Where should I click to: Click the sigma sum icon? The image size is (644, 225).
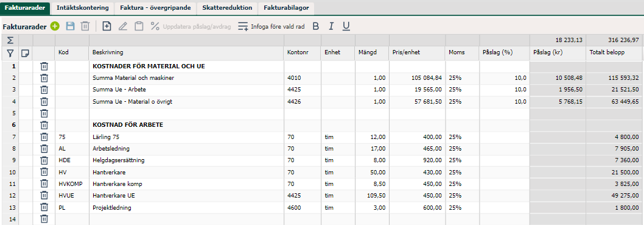tap(10, 40)
